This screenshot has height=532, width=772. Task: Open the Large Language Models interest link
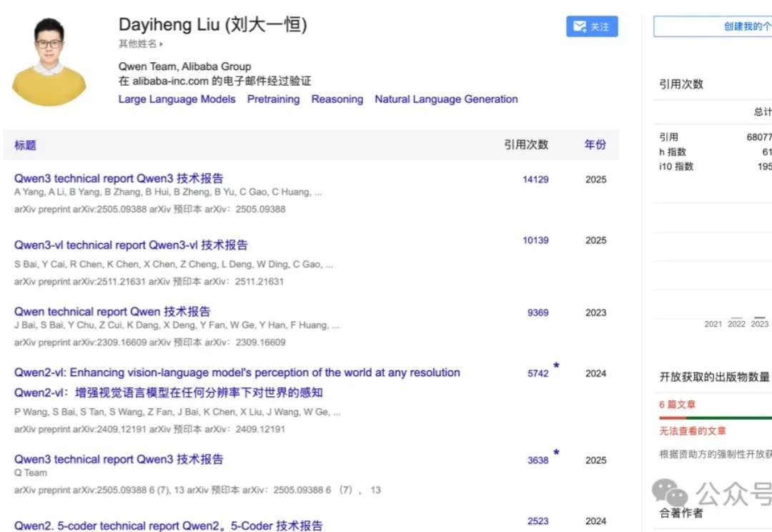click(177, 99)
